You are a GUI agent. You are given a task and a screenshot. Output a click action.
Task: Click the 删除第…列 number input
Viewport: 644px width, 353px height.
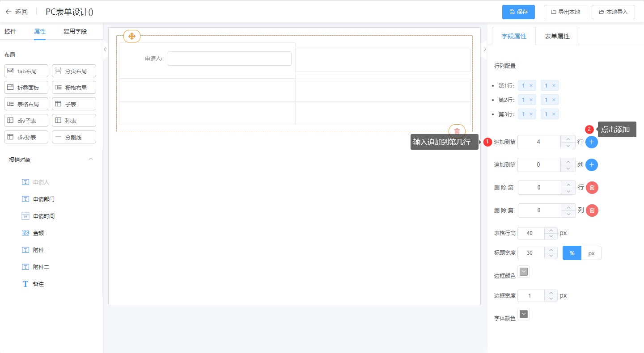tap(538, 210)
